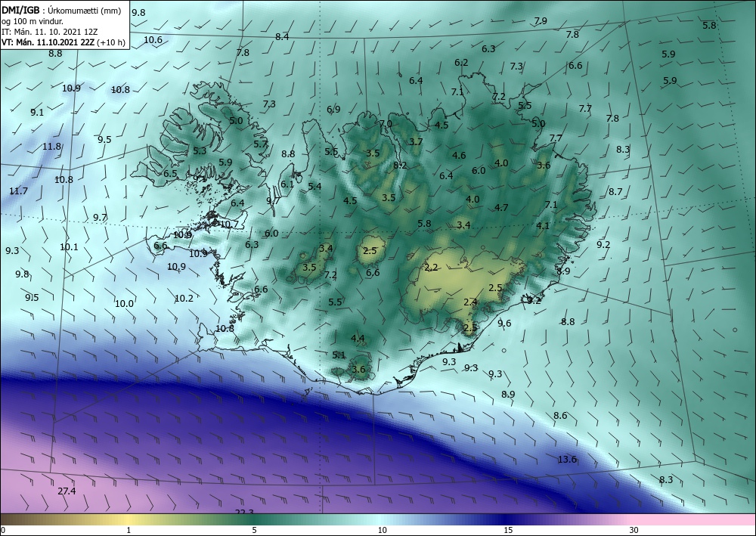Viewport: 756px width, 536px height.
Task: Click the 2.2 value on the Vatnajökull glacier
Action: 431,267
